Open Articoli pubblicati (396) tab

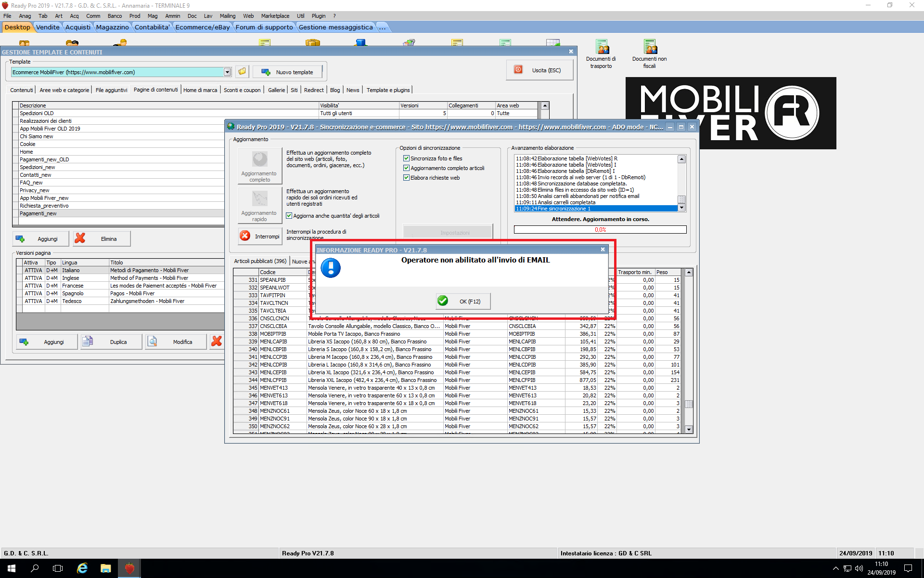tap(260, 261)
